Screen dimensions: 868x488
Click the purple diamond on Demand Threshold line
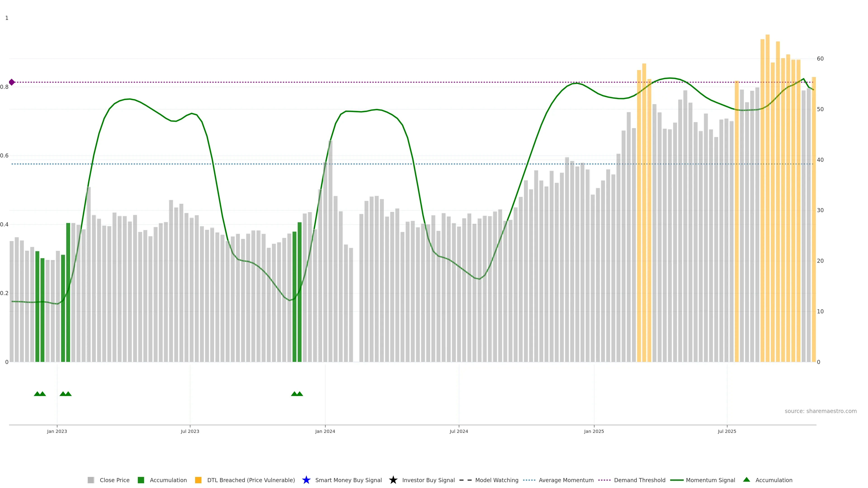point(12,82)
